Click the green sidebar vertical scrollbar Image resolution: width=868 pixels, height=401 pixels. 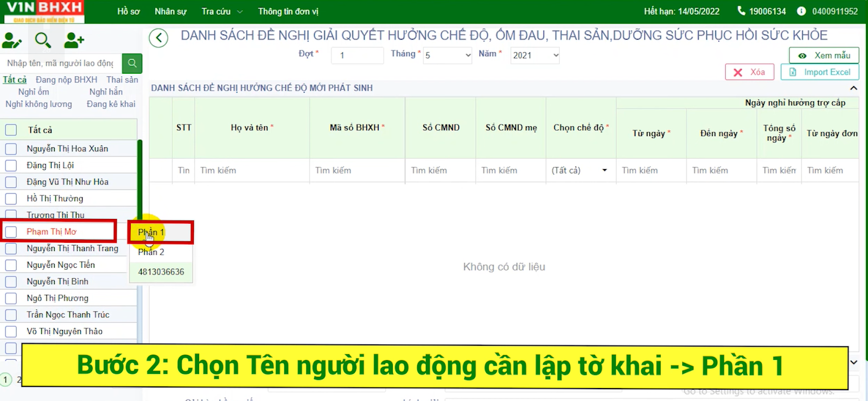click(140, 179)
